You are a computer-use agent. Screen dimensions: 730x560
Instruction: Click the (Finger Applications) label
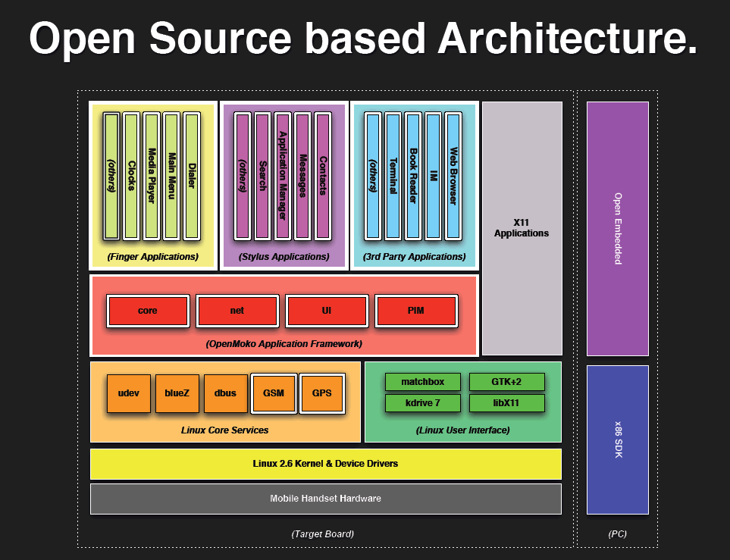click(x=152, y=256)
